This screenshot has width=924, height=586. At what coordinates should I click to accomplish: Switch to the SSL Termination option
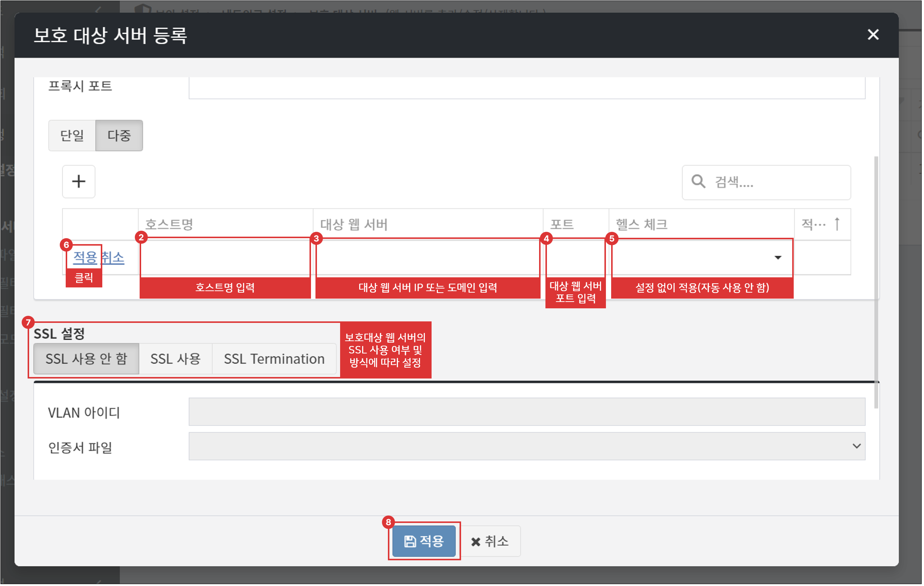click(x=275, y=359)
